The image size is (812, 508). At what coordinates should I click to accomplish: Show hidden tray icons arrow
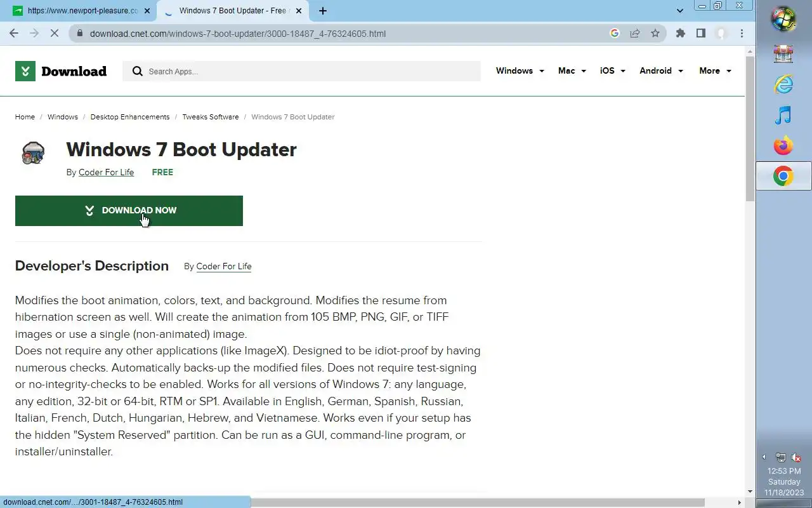pyautogui.click(x=764, y=457)
